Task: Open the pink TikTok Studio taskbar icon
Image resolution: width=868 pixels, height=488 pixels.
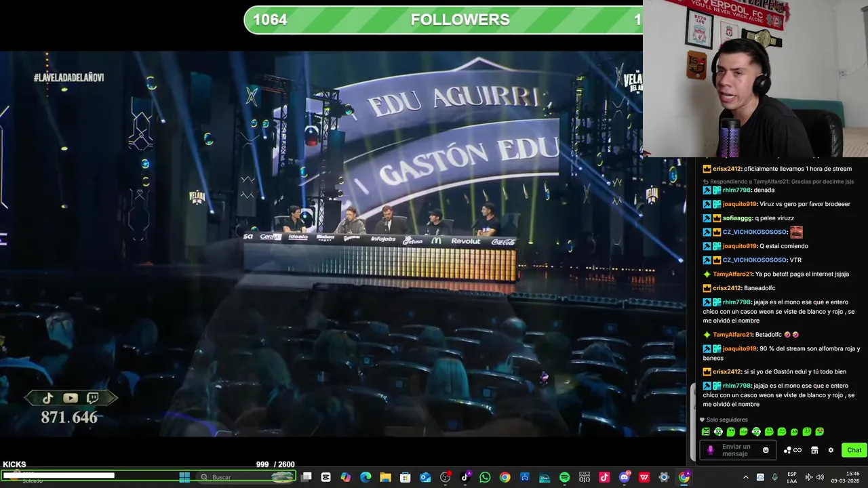Action: click(x=604, y=477)
